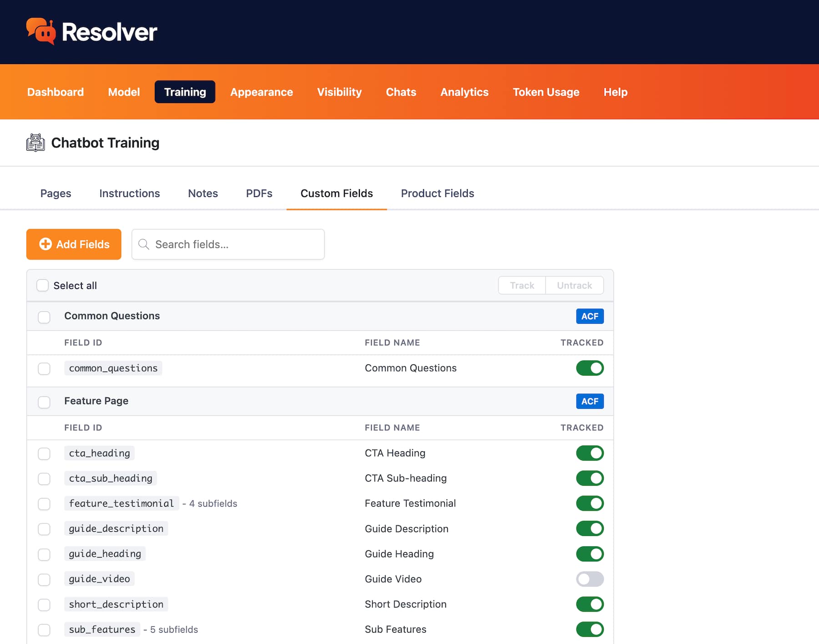Image resolution: width=819 pixels, height=644 pixels.
Task: Check the Common Questions group checkbox
Action: pyautogui.click(x=44, y=317)
